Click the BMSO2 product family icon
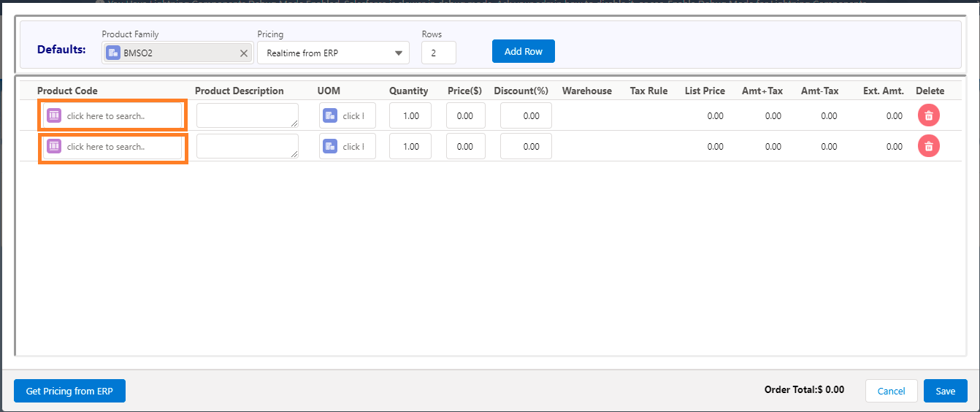This screenshot has width=980, height=412. [x=113, y=53]
